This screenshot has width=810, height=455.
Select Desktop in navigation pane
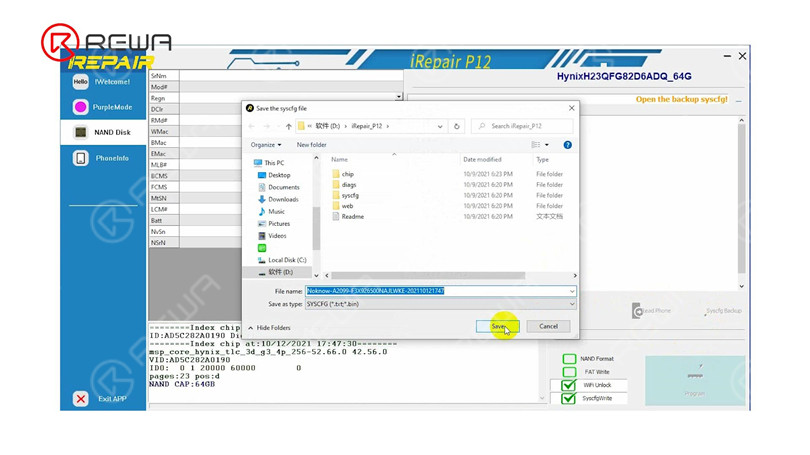coord(274,175)
